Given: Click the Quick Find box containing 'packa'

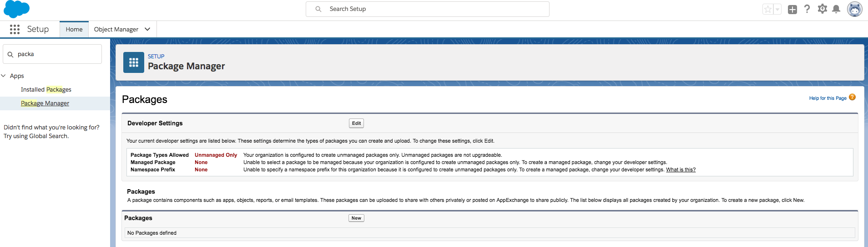Looking at the screenshot, I should click(52, 54).
